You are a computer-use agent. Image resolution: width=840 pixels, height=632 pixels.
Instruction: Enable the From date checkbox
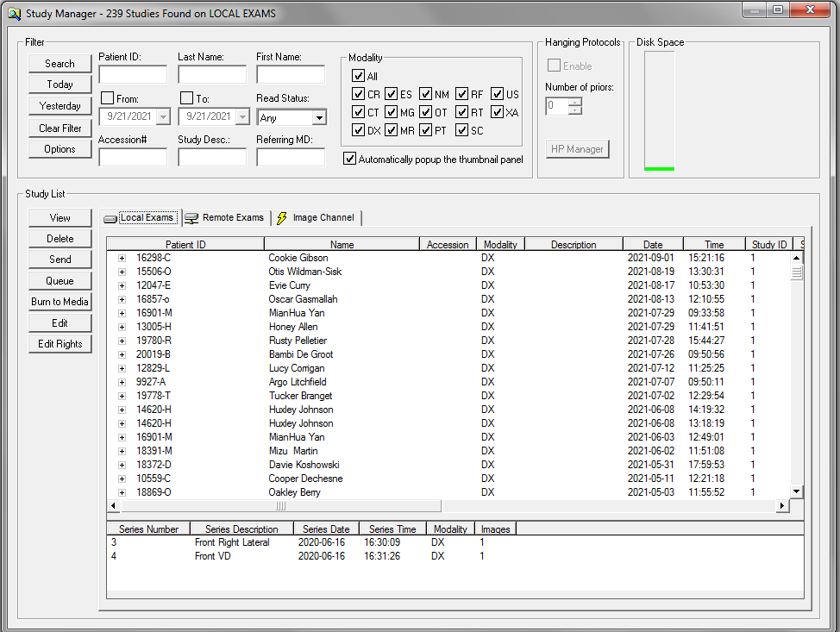pos(107,98)
